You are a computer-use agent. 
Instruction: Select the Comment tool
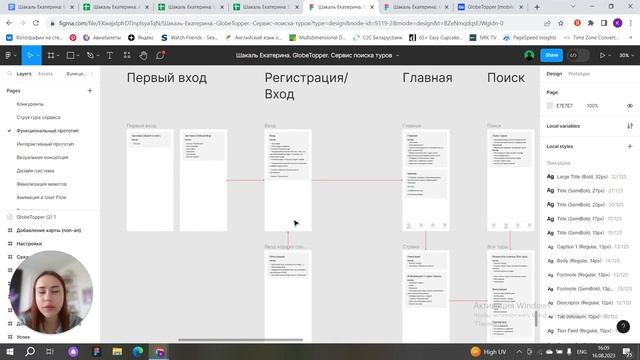click(160, 55)
